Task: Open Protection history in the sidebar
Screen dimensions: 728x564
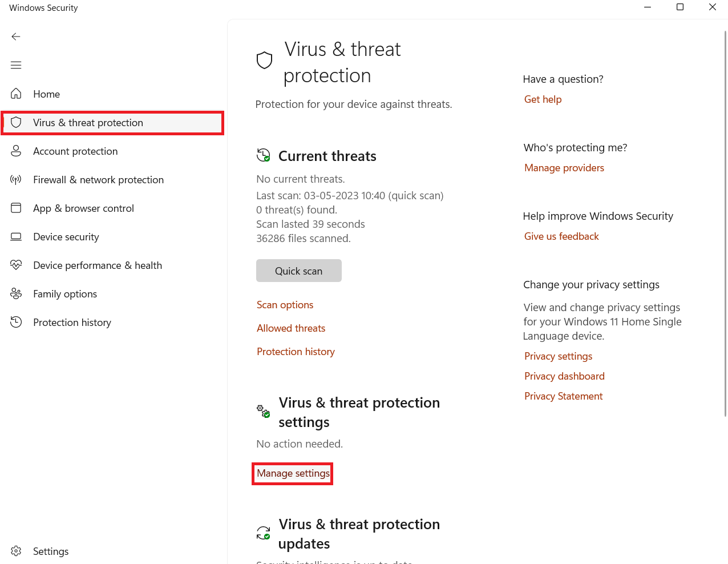Action: click(72, 323)
